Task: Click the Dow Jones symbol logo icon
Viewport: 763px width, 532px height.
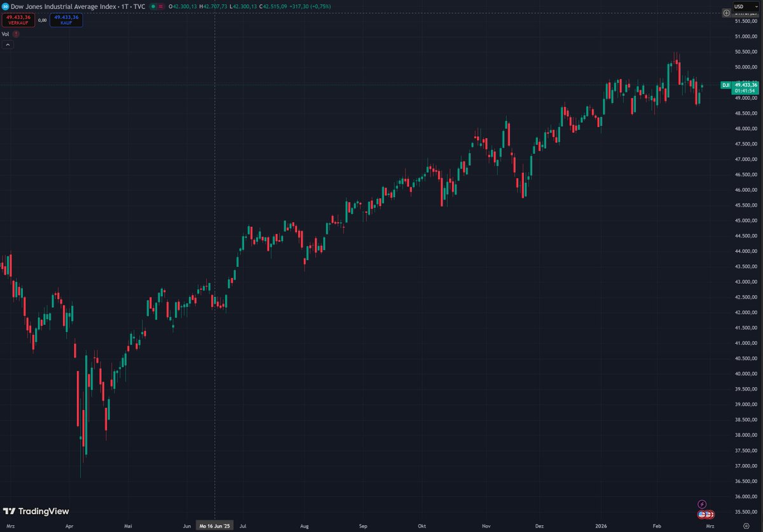Action: tap(5, 6)
